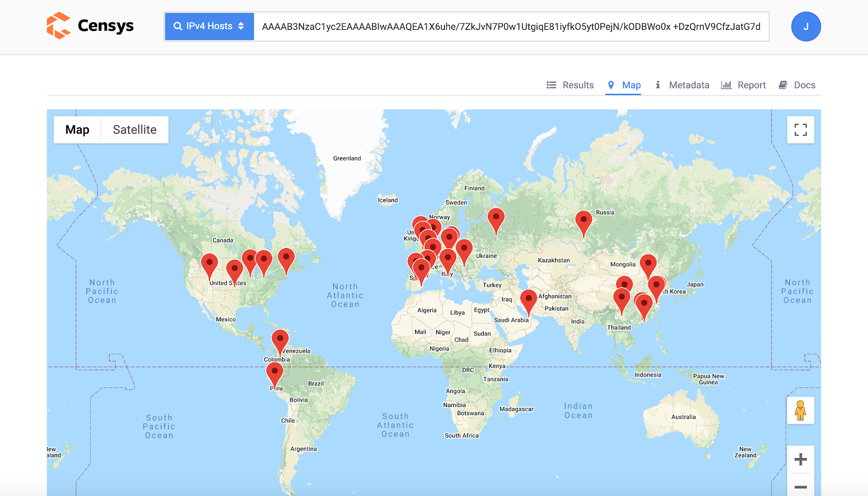Click the Australia label on the map
This screenshot has width=868, height=496.
(x=684, y=417)
